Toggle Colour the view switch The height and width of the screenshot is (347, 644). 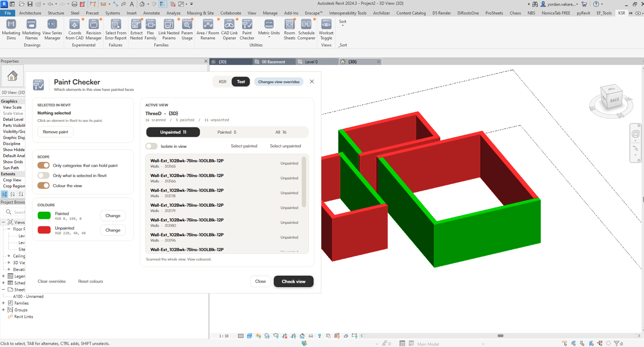[43, 186]
